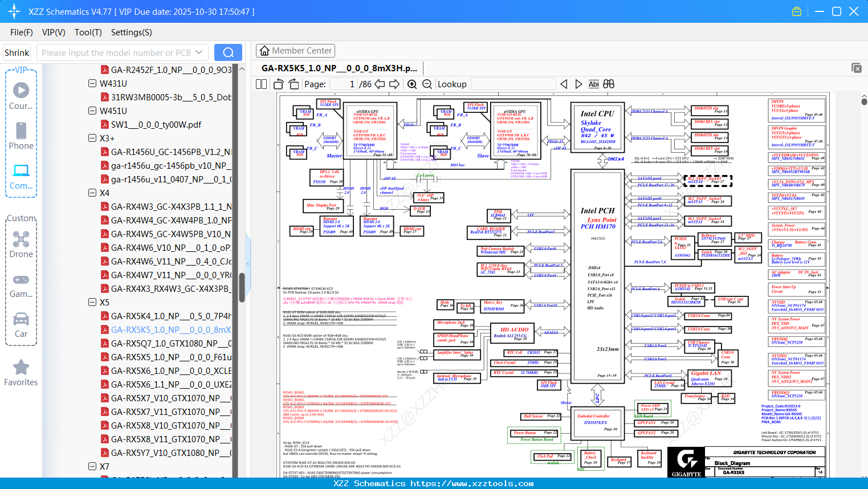Collapse the X5 tree folder
Screen dimensions: 868x489
point(92,302)
